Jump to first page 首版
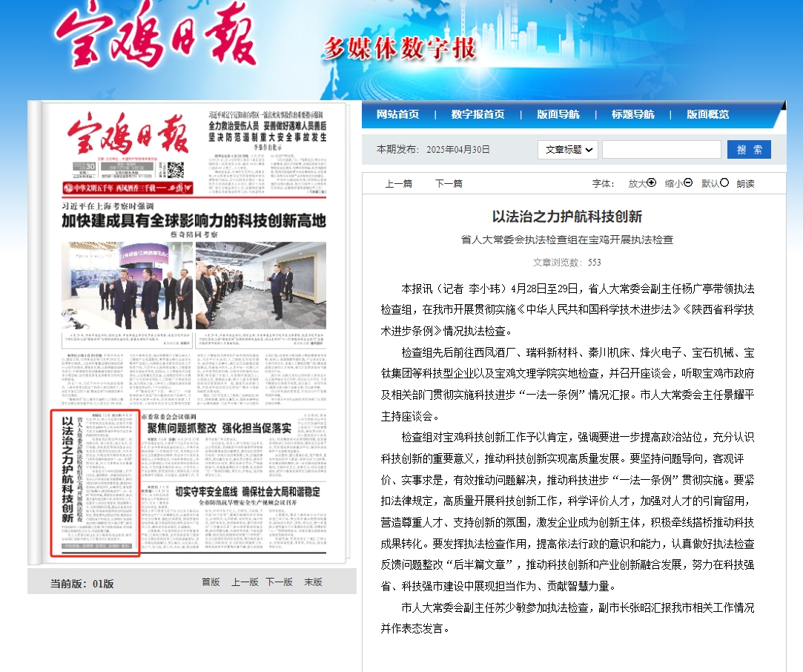 pyautogui.click(x=211, y=582)
